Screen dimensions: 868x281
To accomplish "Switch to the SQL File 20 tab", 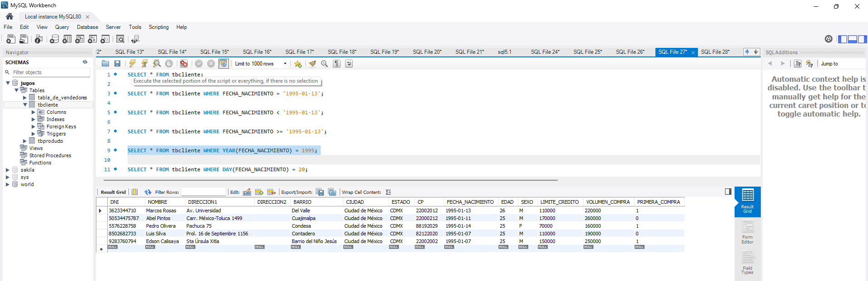I will (427, 52).
